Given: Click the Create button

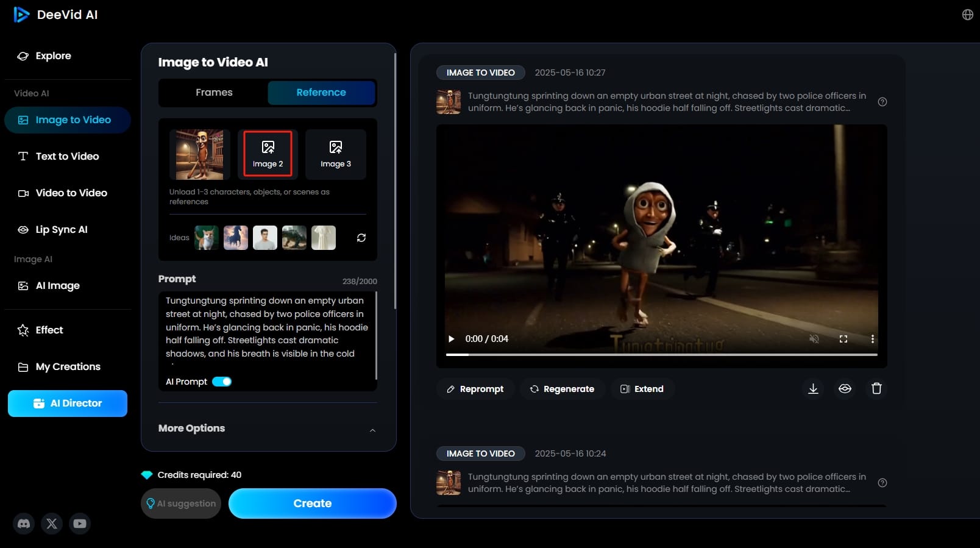Looking at the screenshot, I should (x=313, y=504).
